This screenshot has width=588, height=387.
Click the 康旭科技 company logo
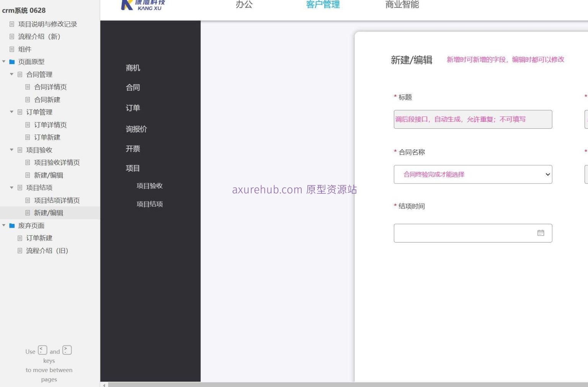142,5
